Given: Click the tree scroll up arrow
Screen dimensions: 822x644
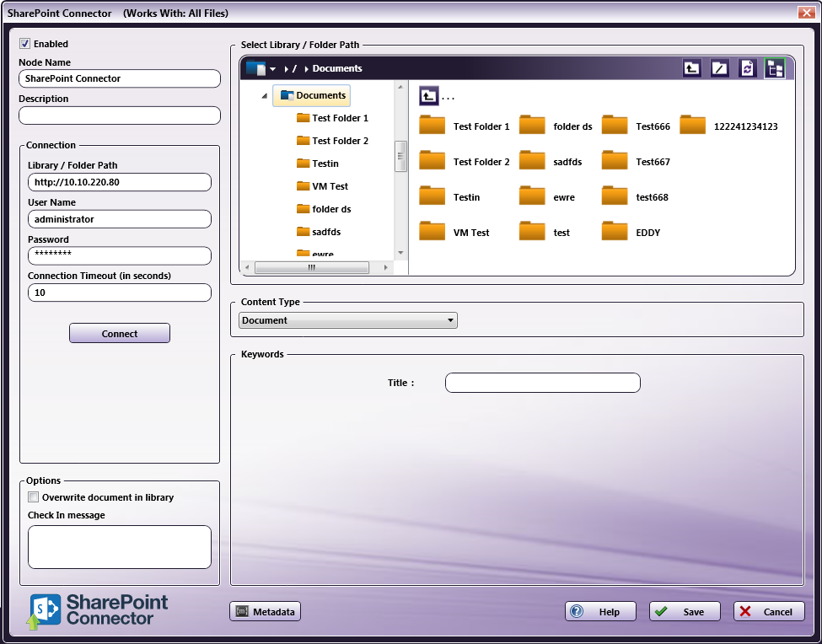Looking at the screenshot, I should pyautogui.click(x=400, y=87).
